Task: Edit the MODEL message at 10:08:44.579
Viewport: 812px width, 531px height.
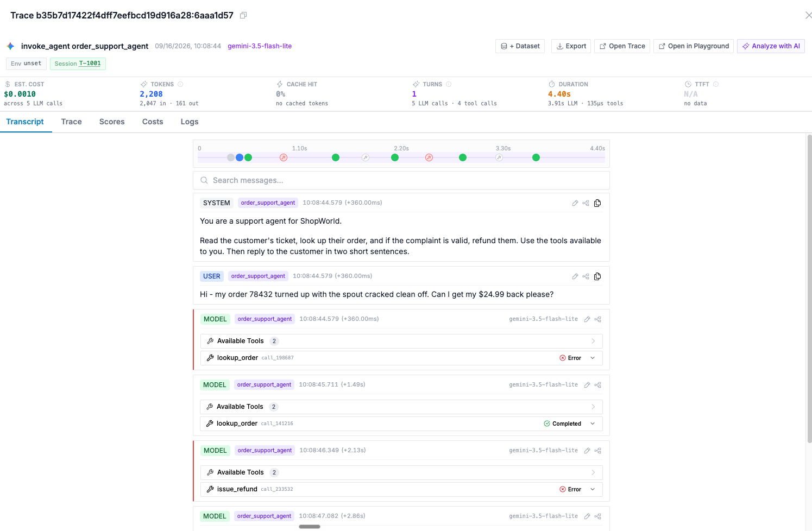Action: [587, 319]
